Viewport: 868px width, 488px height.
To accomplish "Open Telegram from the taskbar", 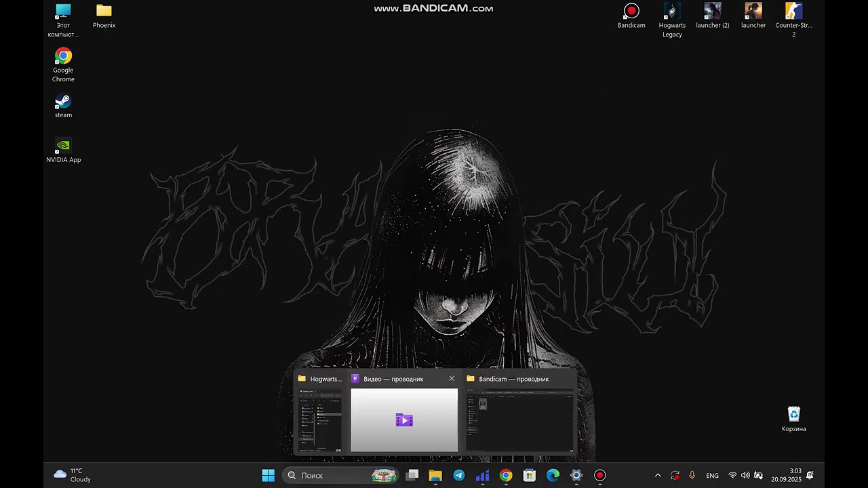I will coord(459,475).
